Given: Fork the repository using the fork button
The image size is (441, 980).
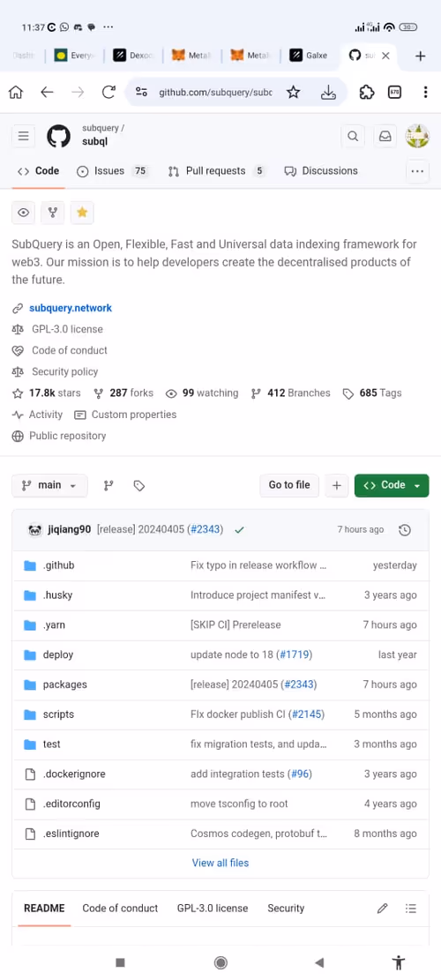Looking at the screenshot, I should (52, 213).
